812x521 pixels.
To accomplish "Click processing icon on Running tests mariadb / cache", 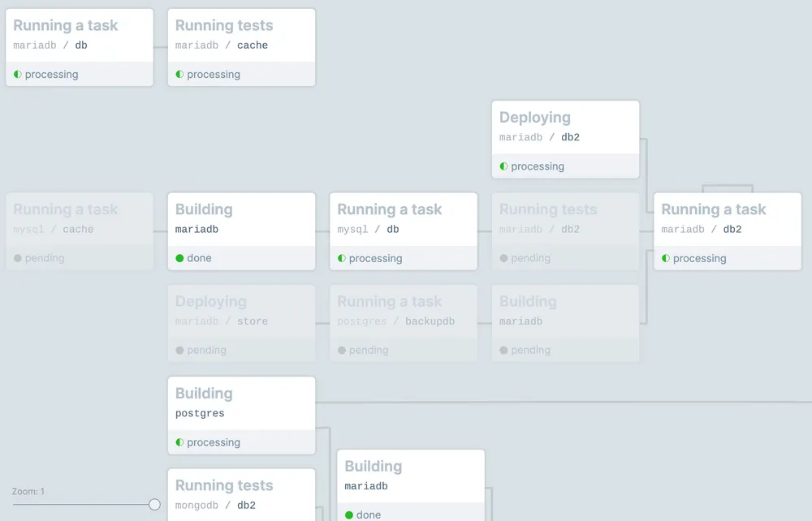I will click(x=179, y=75).
